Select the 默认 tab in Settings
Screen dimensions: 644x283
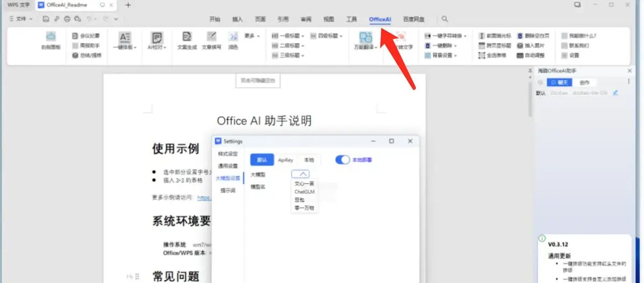tap(262, 160)
